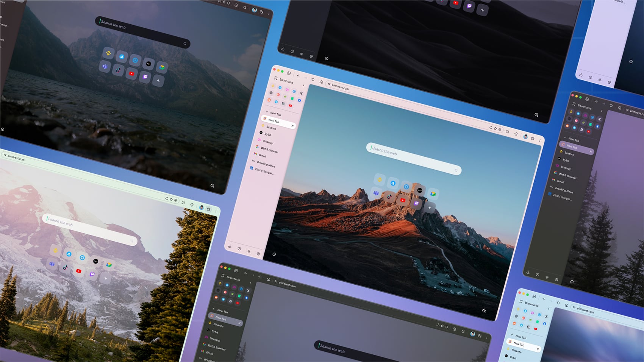Add a shortcut with the plus tile in the center window

coord(430,207)
